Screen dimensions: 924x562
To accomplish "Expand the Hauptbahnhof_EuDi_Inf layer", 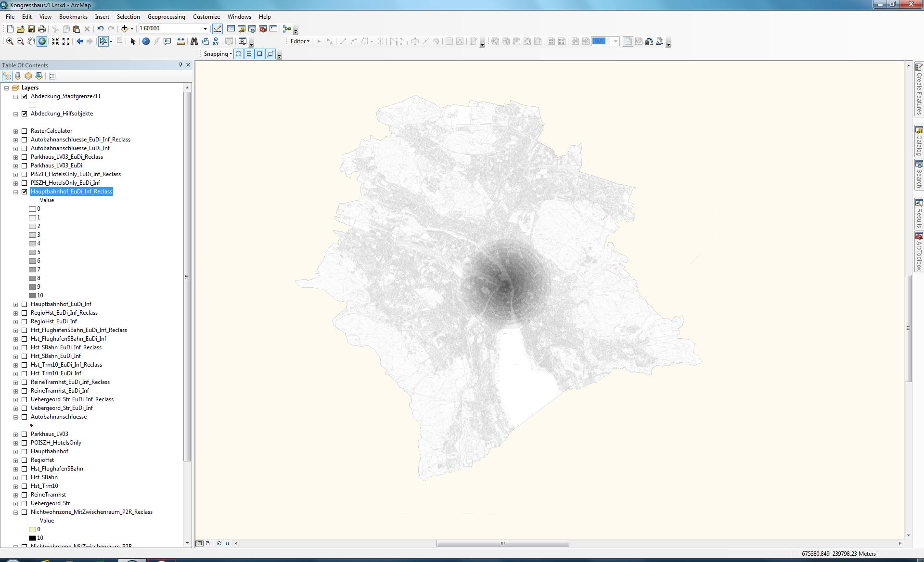I will pyautogui.click(x=15, y=305).
